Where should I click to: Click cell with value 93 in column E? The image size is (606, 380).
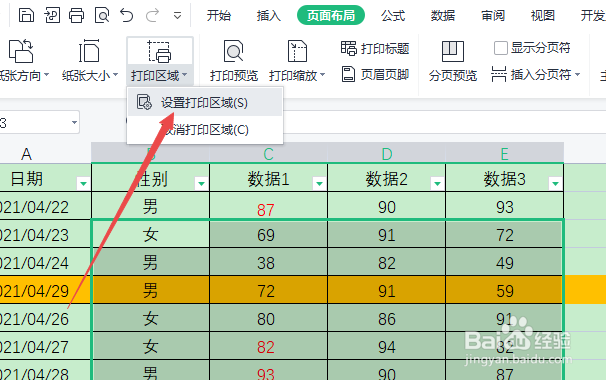click(x=504, y=206)
